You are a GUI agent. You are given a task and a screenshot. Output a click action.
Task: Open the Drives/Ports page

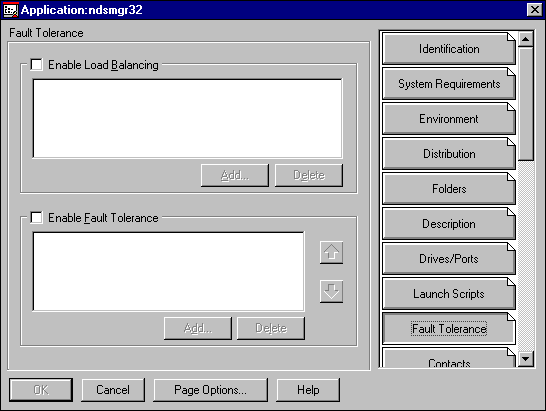448,259
